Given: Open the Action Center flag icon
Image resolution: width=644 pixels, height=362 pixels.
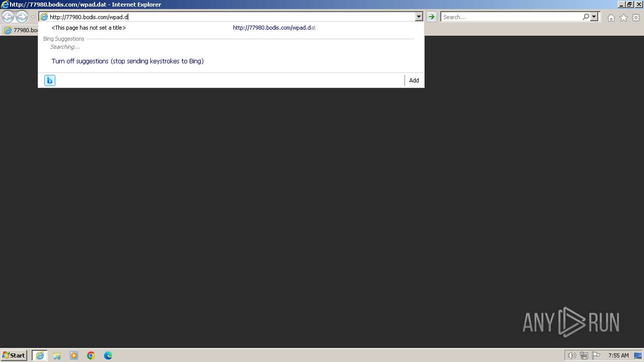Looking at the screenshot, I should [x=596, y=355].
